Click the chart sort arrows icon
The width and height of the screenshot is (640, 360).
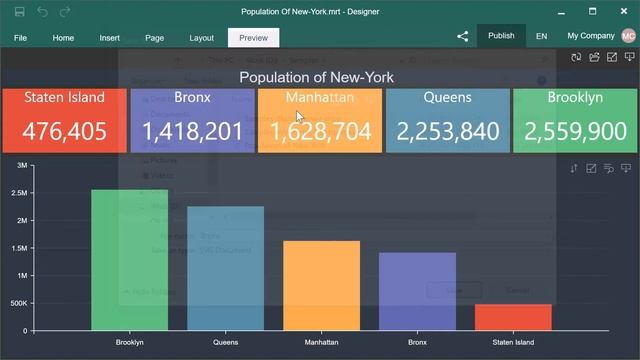click(574, 168)
